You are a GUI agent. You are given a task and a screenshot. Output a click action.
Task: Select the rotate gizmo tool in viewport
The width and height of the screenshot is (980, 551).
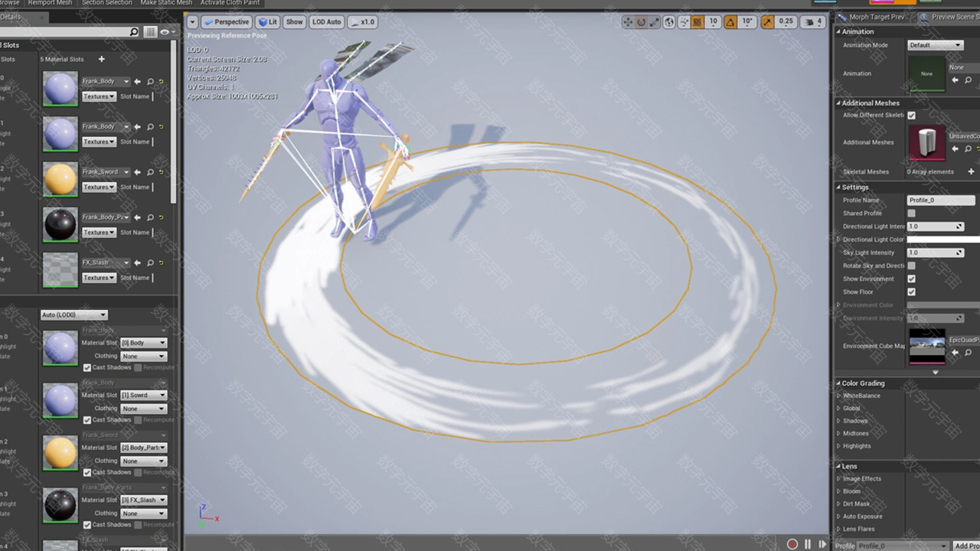(x=642, y=22)
